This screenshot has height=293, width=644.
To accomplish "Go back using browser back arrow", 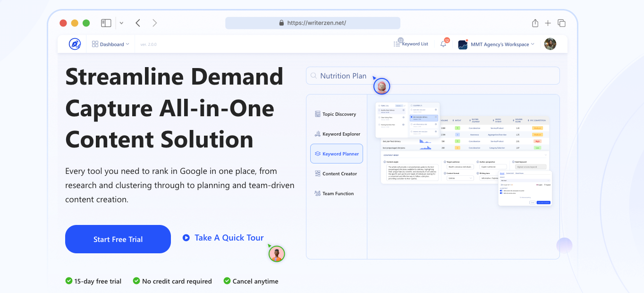I will 137,23.
